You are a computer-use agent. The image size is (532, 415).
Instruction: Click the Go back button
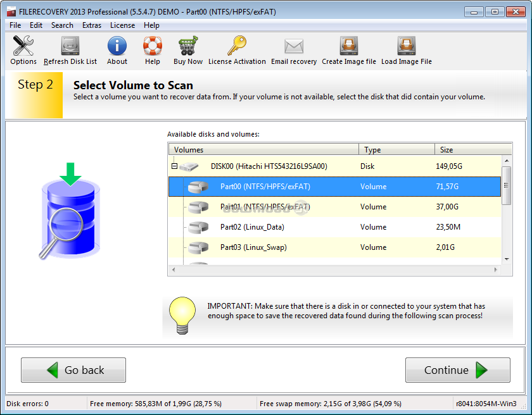(73, 370)
